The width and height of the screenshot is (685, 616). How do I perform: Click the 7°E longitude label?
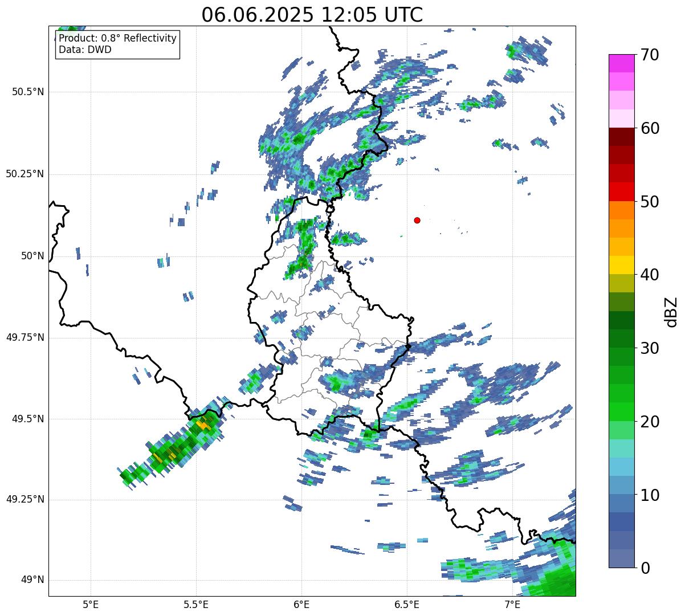[x=512, y=605]
